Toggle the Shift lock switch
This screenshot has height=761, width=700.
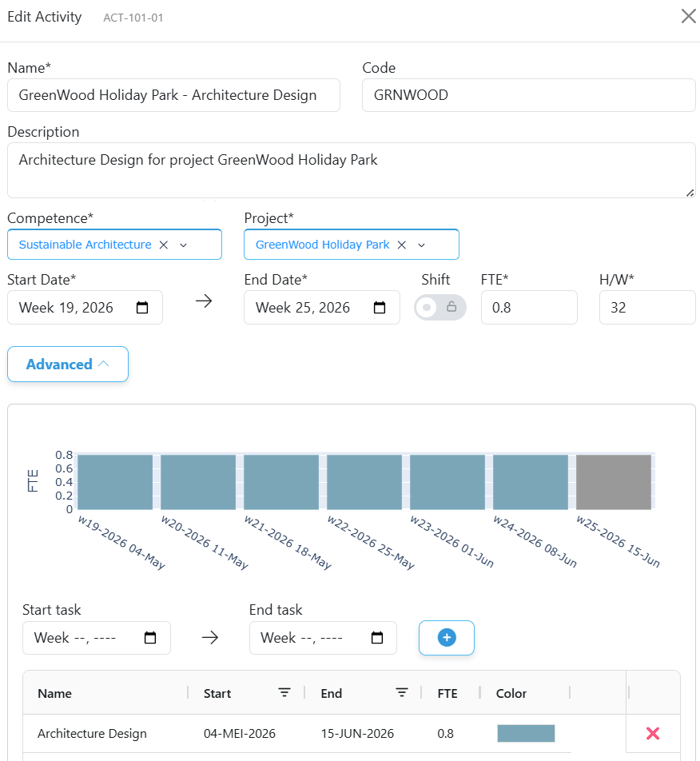click(440, 307)
